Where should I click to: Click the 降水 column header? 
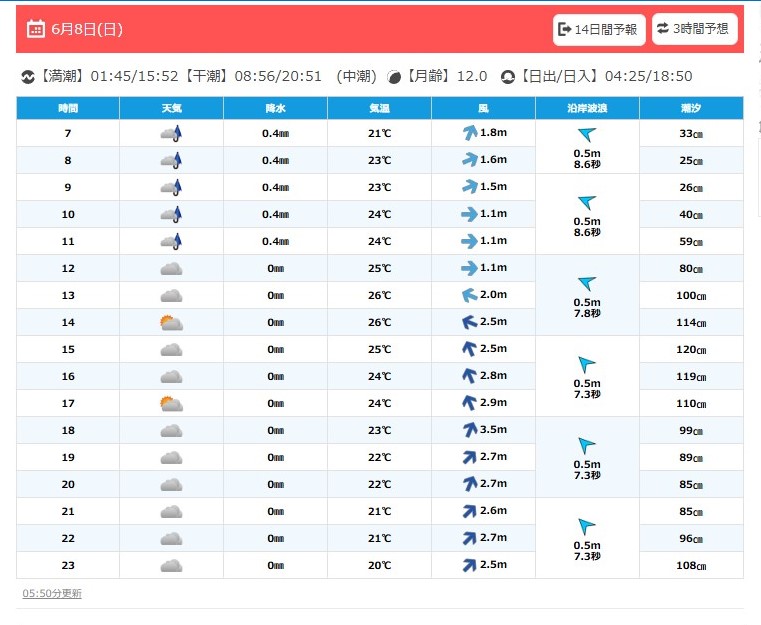pyautogui.click(x=275, y=108)
